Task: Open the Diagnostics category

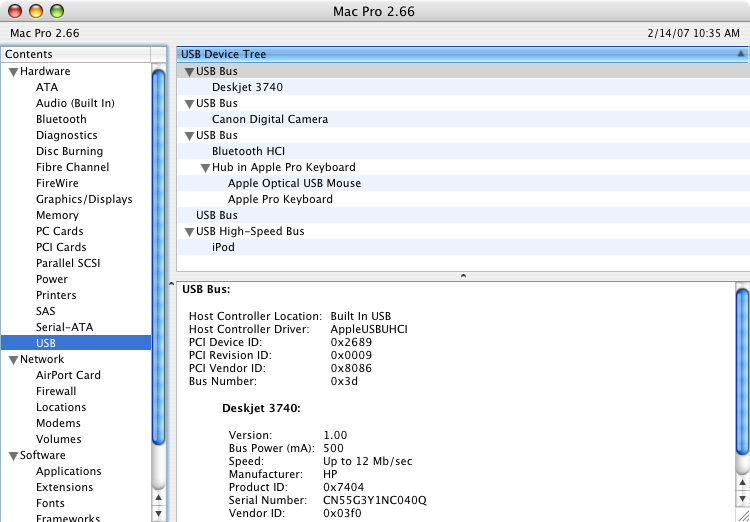Action: tap(66, 135)
